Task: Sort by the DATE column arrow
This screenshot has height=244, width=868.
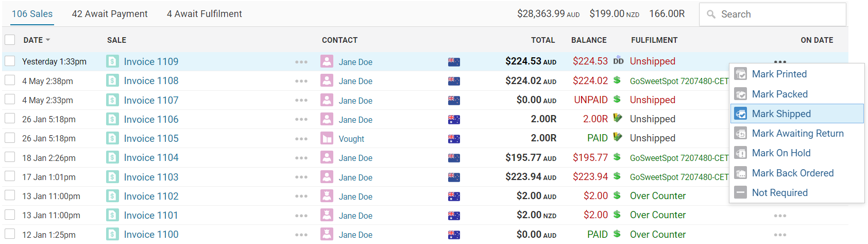Action: coord(48,40)
